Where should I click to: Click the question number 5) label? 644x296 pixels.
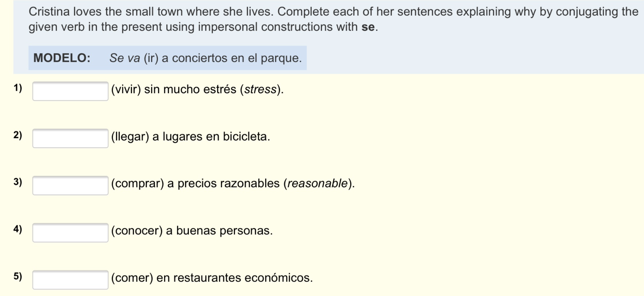18,276
